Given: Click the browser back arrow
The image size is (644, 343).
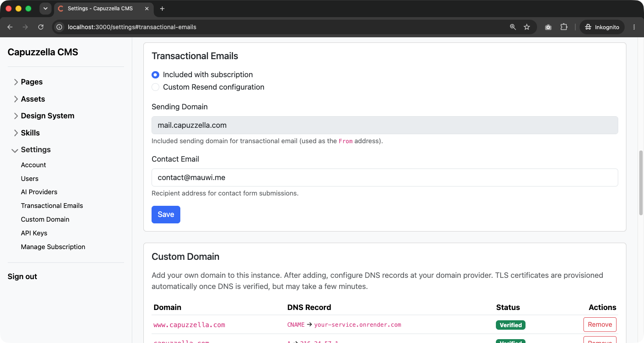Looking at the screenshot, I should (x=10, y=27).
